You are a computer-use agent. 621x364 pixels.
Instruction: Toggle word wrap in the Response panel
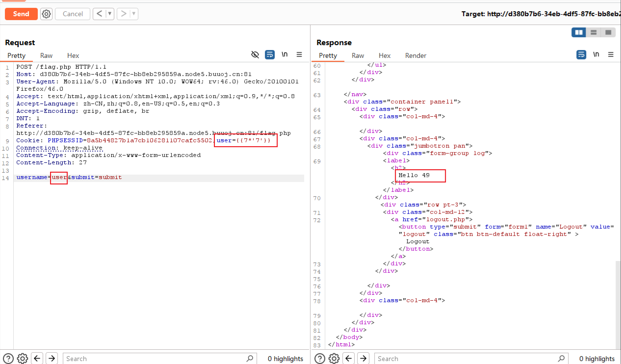coord(581,54)
